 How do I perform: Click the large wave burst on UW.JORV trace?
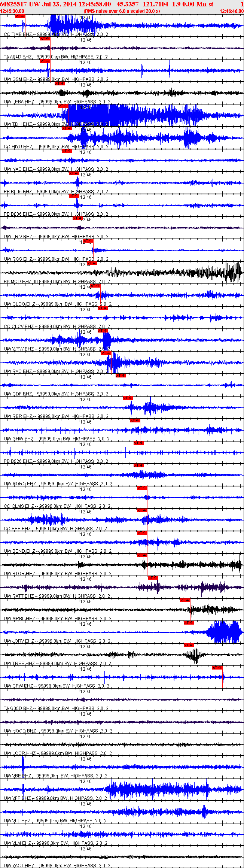click(x=224, y=632)
